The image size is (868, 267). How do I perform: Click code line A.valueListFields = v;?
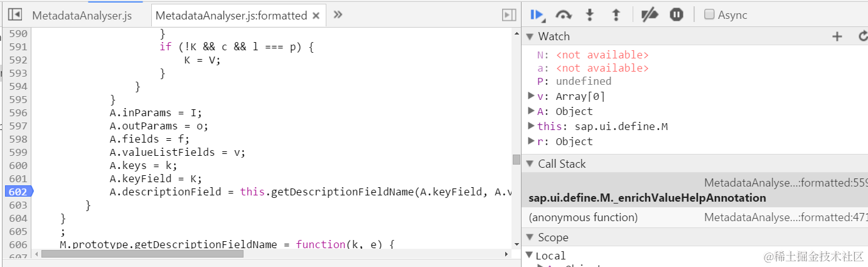pyautogui.click(x=178, y=152)
